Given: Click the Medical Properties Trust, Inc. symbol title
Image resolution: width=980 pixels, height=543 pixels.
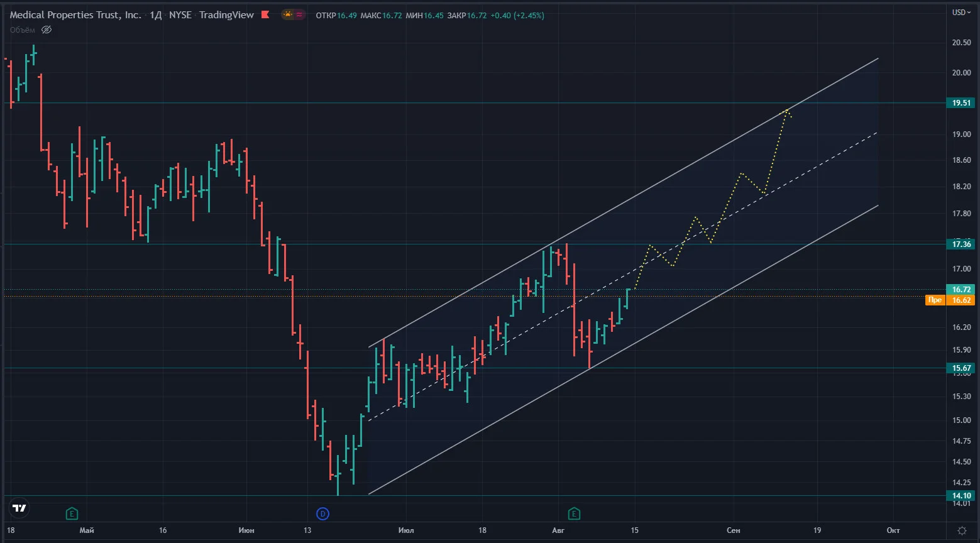Looking at the screenshot, I should click(x=75, y=15).
